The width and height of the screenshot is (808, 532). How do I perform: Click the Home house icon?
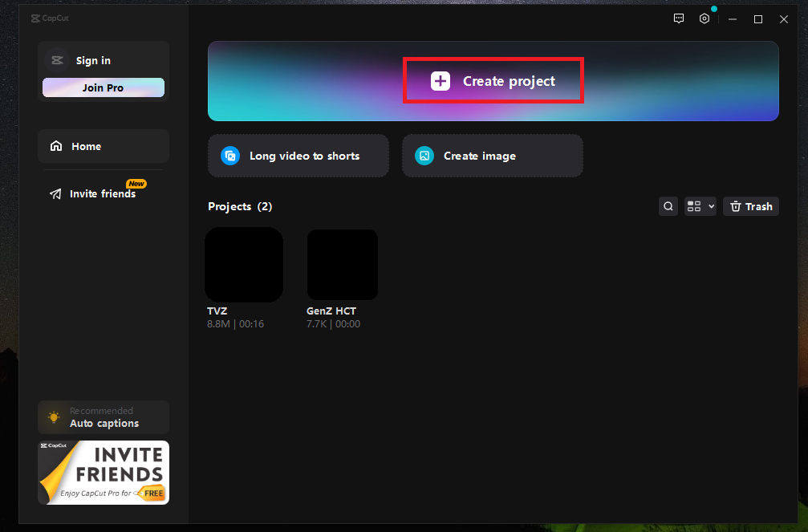(56, 146)
